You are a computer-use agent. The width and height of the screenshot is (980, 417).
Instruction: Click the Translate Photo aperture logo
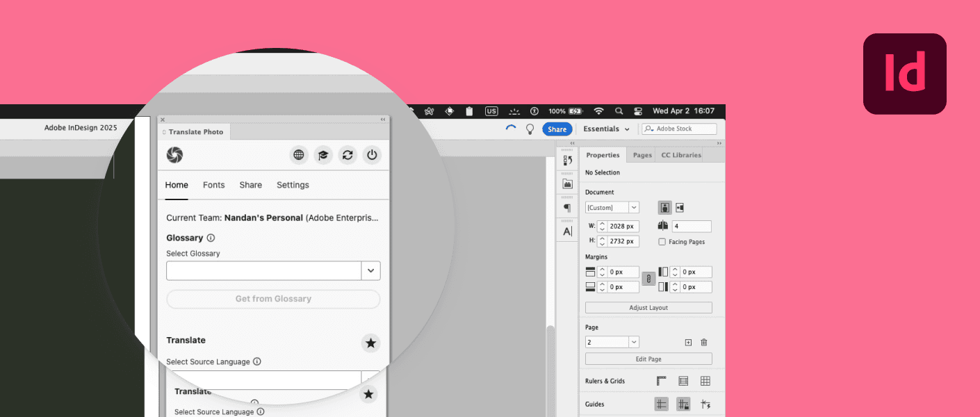174,155
